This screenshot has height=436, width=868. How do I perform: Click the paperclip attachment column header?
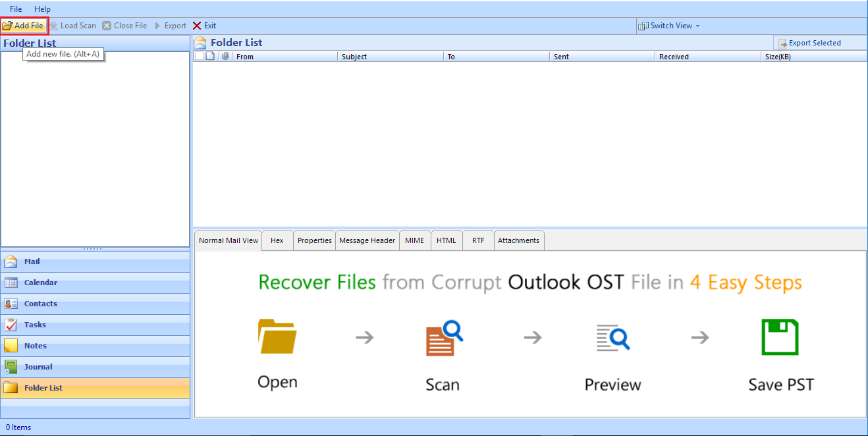point(225,57)
